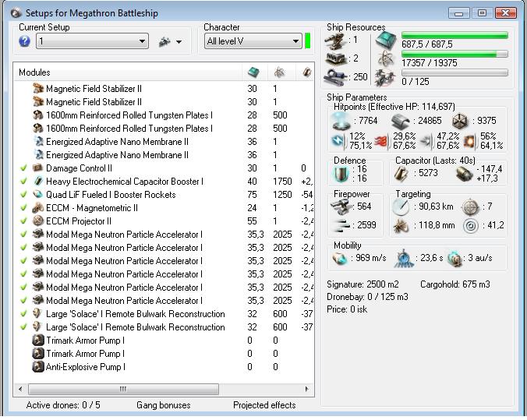This screenshot has width=527, height=420.
Task: Click the kinetic resistance icon beside 47,2%
Action: 426,142
